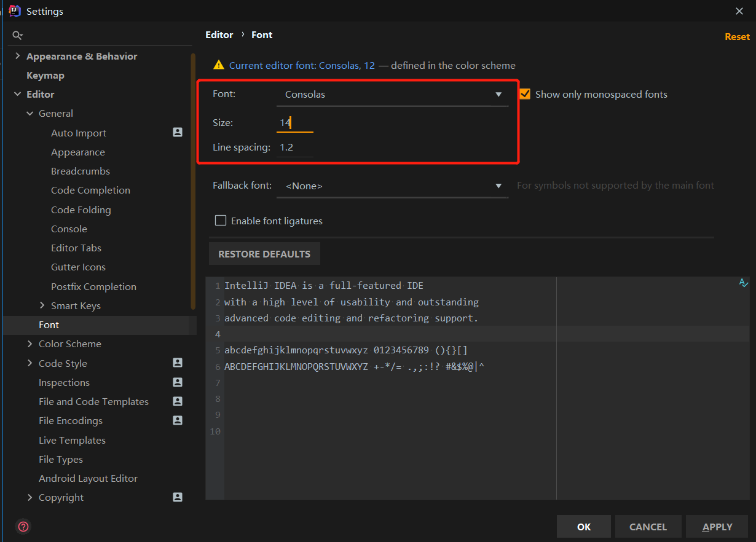Open Inspections settings page
The height and width of the screenshot is (542, 756).
pos(64,382)
